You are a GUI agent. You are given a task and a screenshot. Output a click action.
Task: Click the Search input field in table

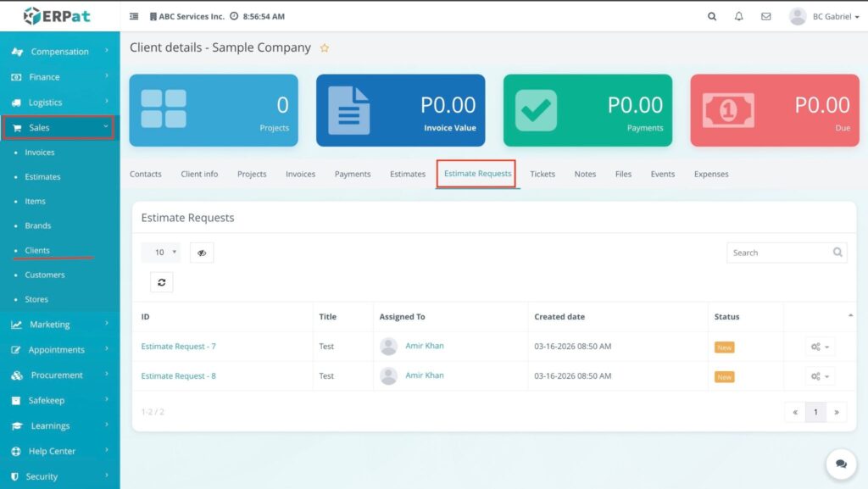click(x=778, y=253)
